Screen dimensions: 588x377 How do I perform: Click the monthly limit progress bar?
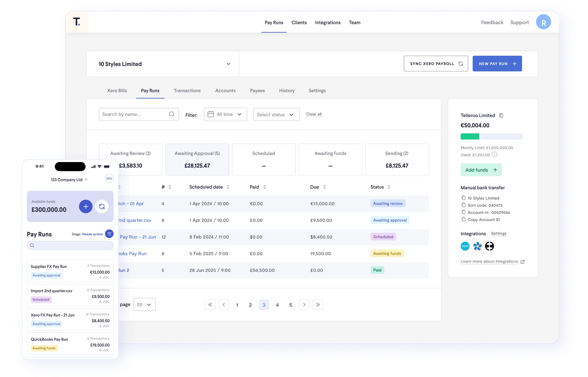(492, 137)
